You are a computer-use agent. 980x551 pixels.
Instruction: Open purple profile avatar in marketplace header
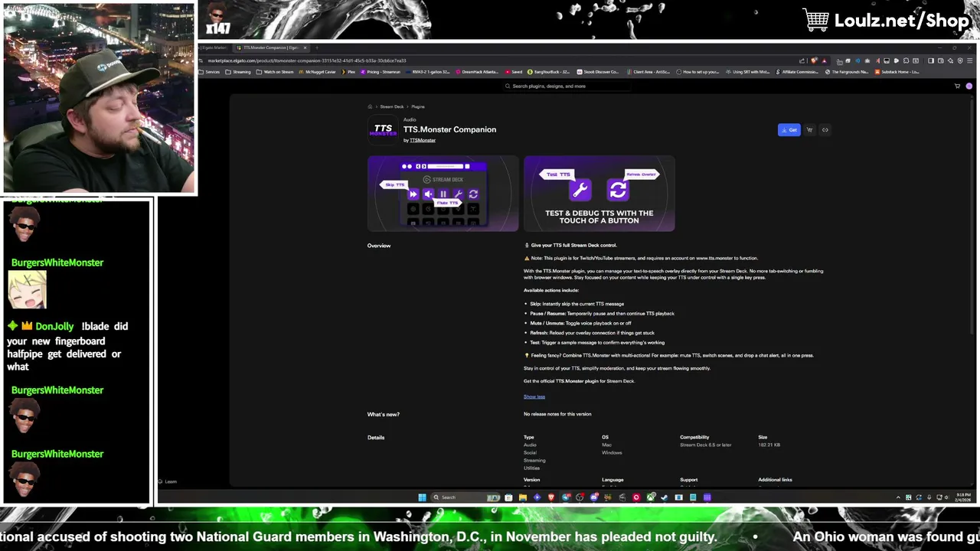pyautogui.click(x=969, y=86)
